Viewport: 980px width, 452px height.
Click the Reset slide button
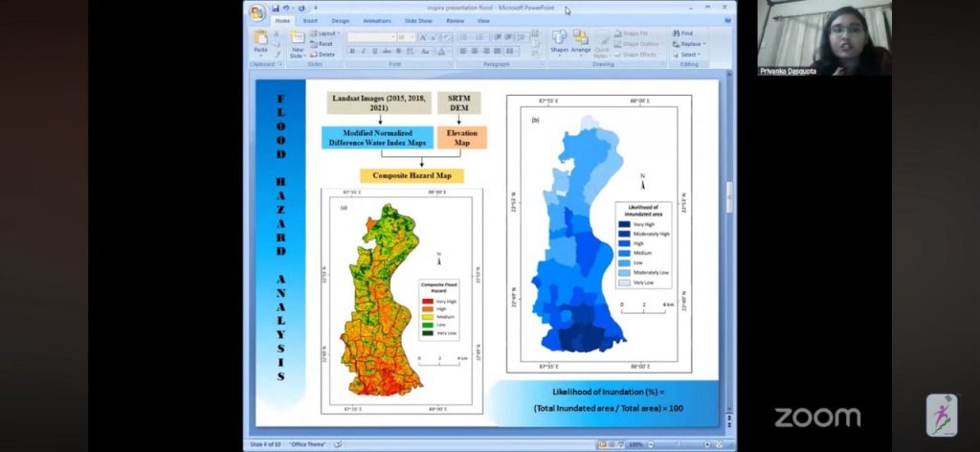pos(323,44)
